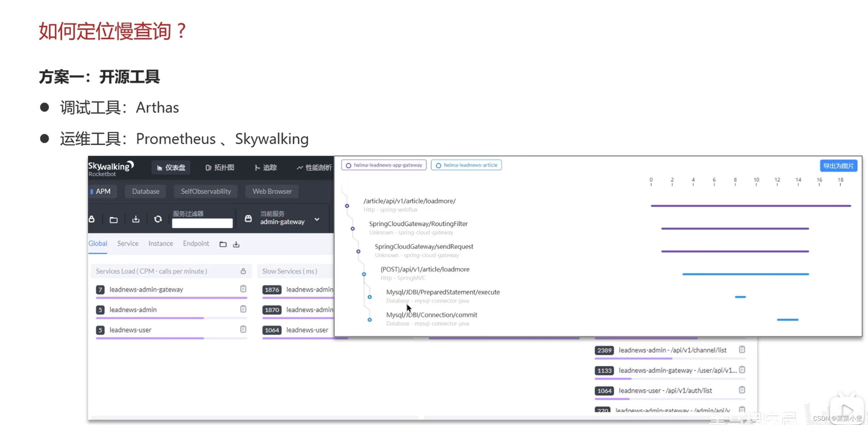Click the node circle of Connection/commit span
The height and width of the screenshot is (425, 868).
coord(370,320)
